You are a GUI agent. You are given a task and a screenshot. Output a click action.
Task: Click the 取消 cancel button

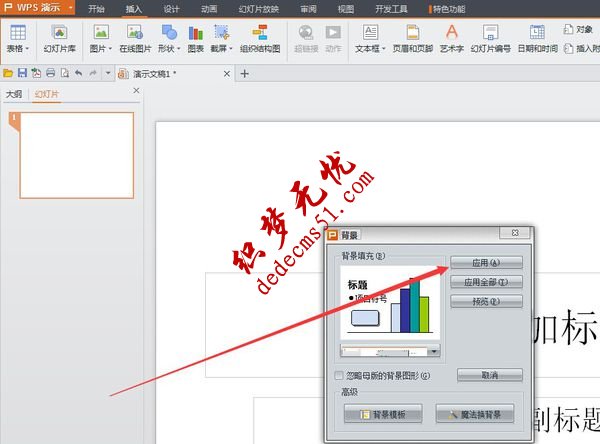point(490,375)
